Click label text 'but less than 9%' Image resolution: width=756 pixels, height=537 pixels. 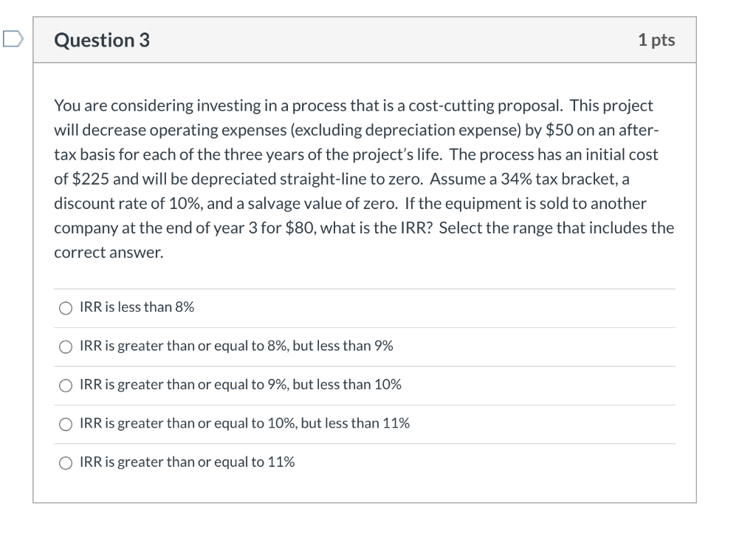[x=343, y=346]
